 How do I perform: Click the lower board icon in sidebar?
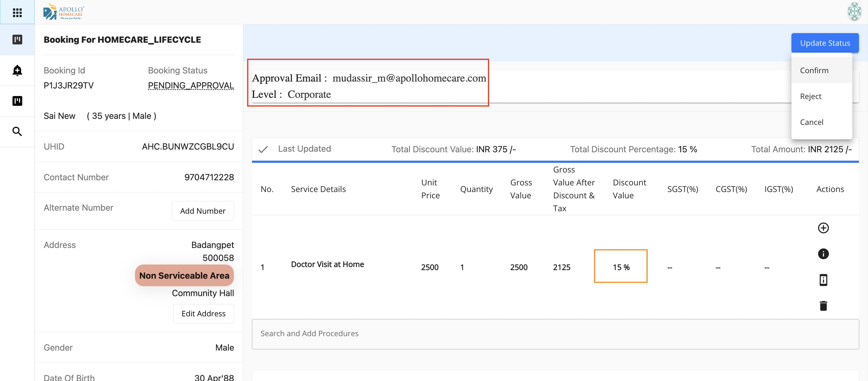(17, 101)
